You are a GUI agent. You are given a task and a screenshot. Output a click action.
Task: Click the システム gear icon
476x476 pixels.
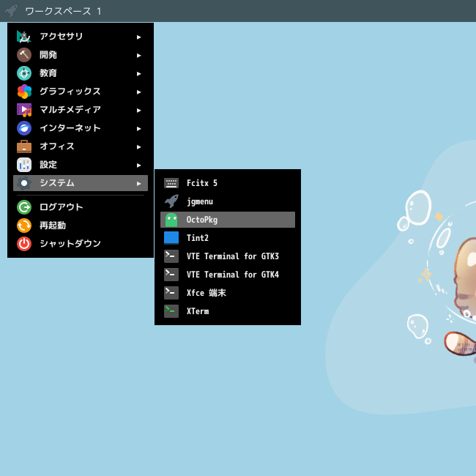coord(24,183)
